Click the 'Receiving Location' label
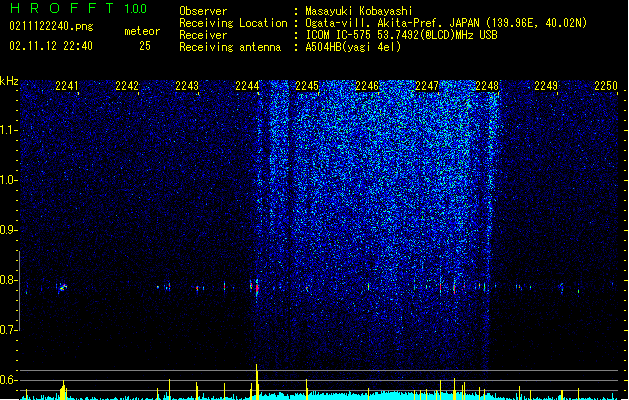629x400 pixels. pyautogui.click(x=233, y=23)
